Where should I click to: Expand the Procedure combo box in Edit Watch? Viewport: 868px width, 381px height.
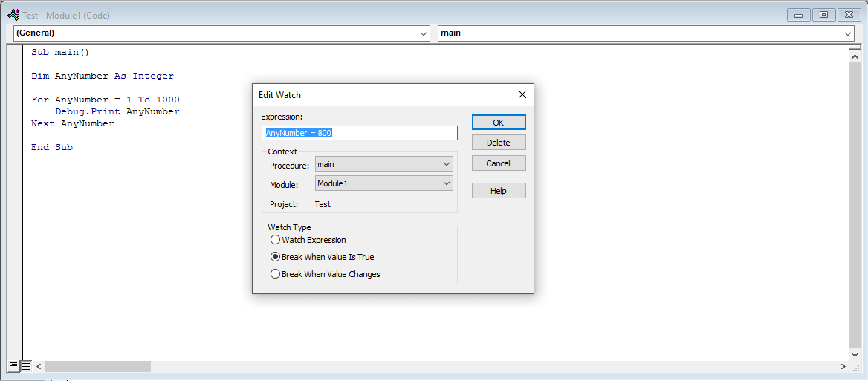click(384, 164)
